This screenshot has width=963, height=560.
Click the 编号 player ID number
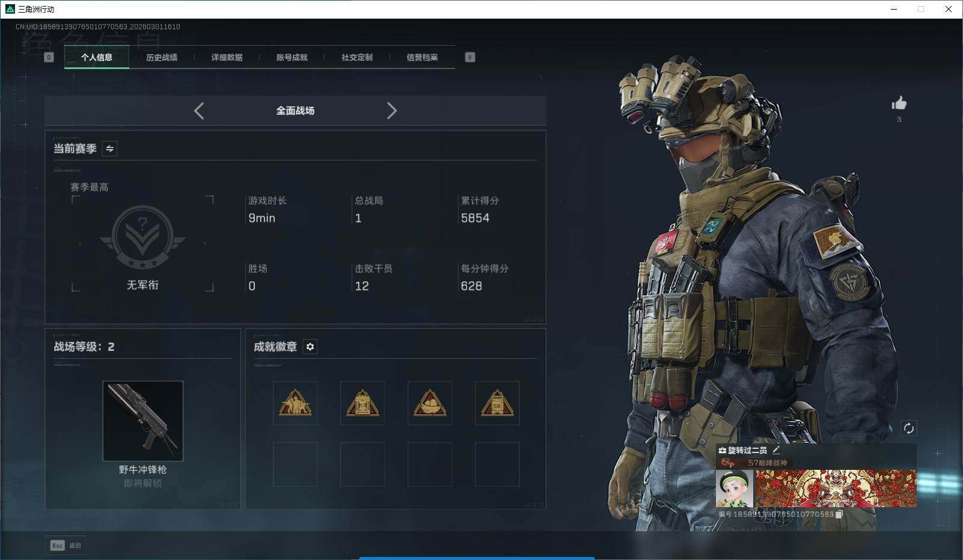[x=776, y=514]
